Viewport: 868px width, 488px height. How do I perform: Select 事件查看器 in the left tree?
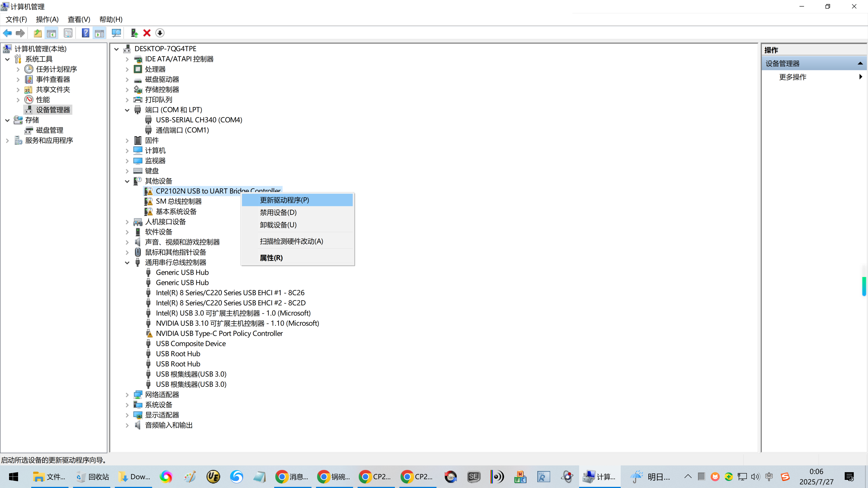pyautogui.click(x=53, y=80)
